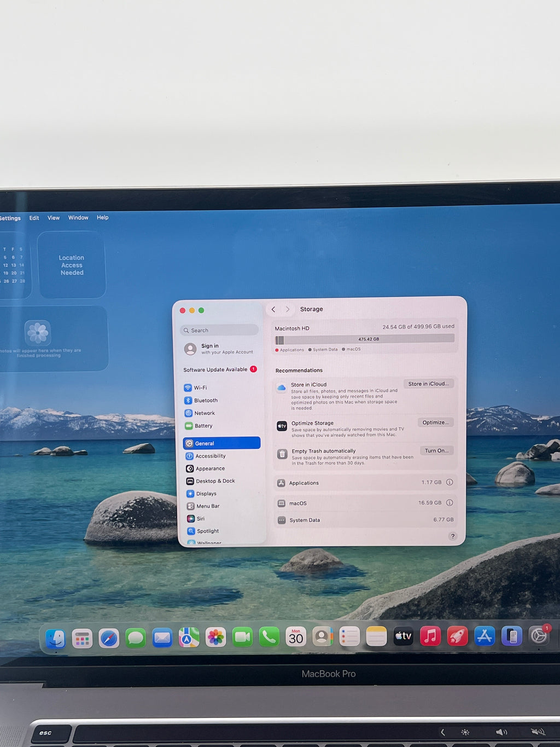This screenshot has width=560, height=747.
Task: Click the Search field in Settings
Action: pos(219,330)
